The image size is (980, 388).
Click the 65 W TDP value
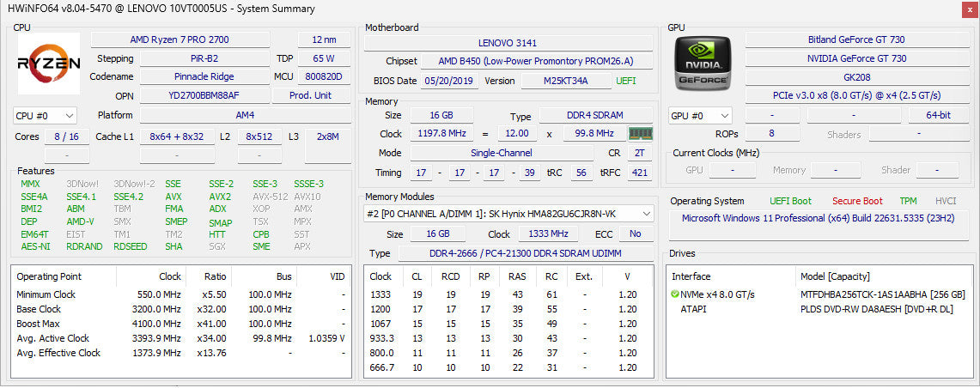[325, 58]
